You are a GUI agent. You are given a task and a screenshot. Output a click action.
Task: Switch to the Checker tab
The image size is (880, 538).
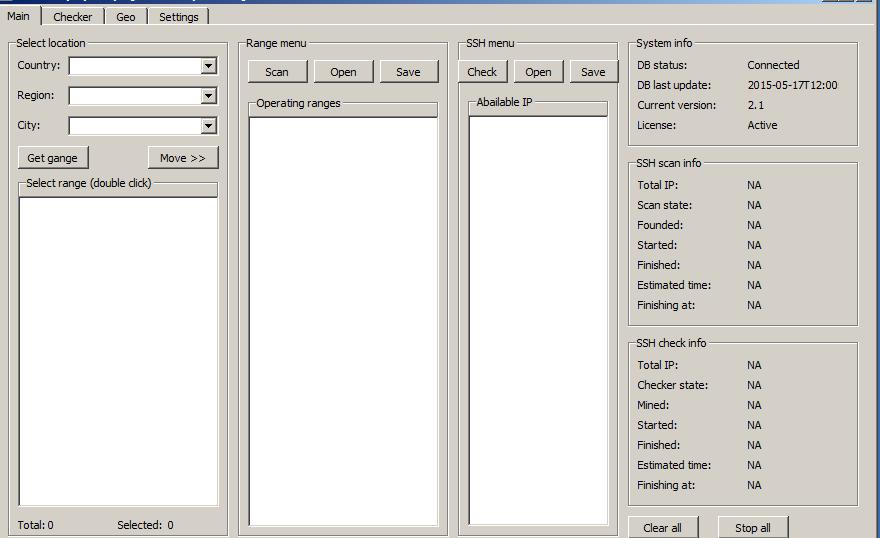(72, 17)
